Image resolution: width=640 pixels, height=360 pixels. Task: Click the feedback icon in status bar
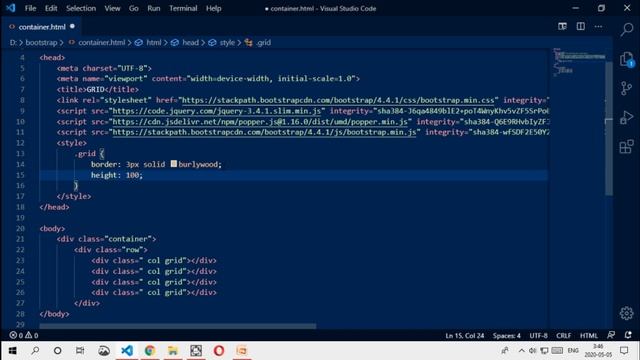pos(611,335)
